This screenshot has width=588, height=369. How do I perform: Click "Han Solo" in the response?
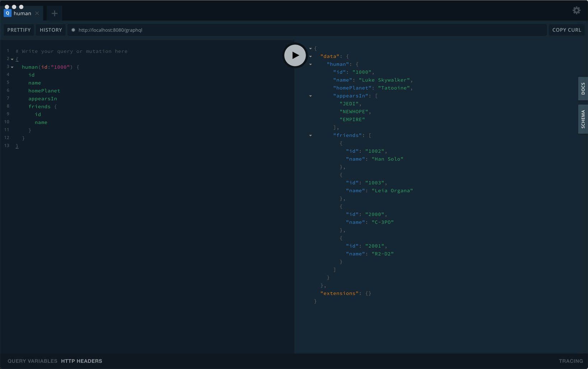pyautogui.click(x=387, y=159)
